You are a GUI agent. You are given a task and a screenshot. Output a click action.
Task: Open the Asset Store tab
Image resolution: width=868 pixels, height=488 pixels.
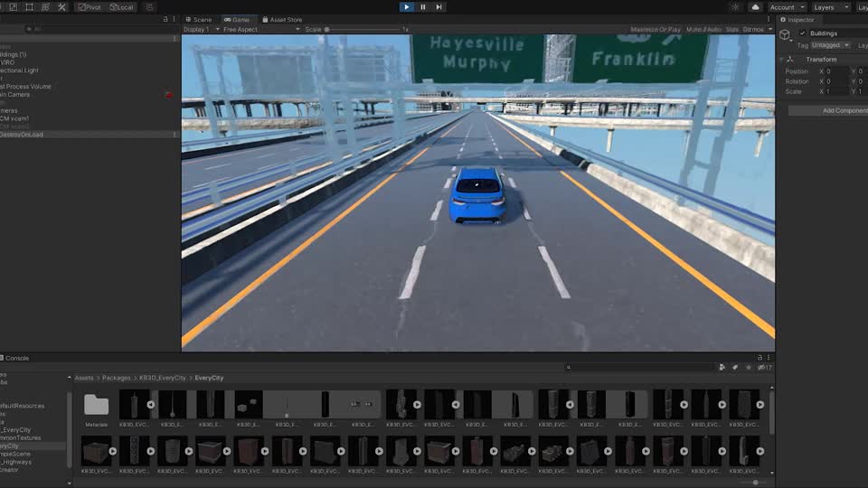point(282,19)
